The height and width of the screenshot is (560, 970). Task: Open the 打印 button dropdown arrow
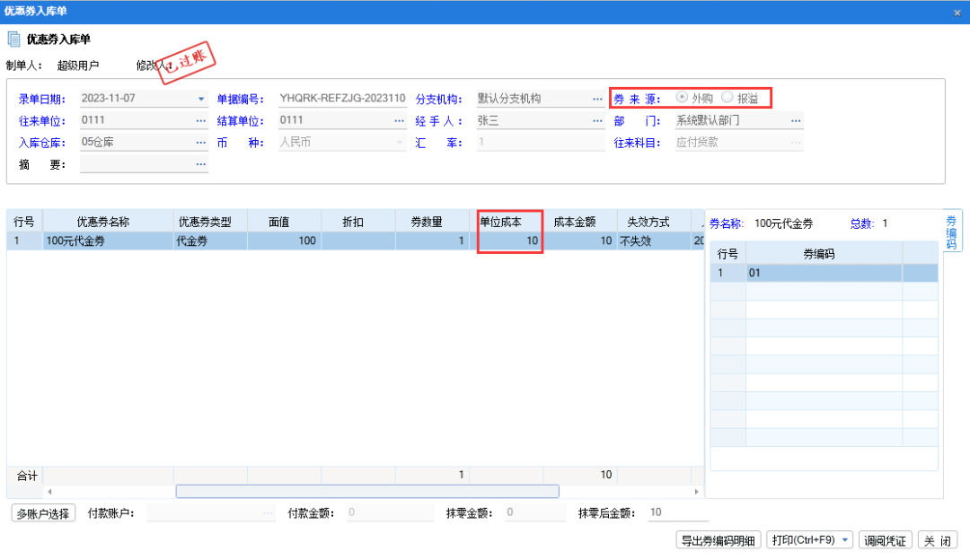845,540
